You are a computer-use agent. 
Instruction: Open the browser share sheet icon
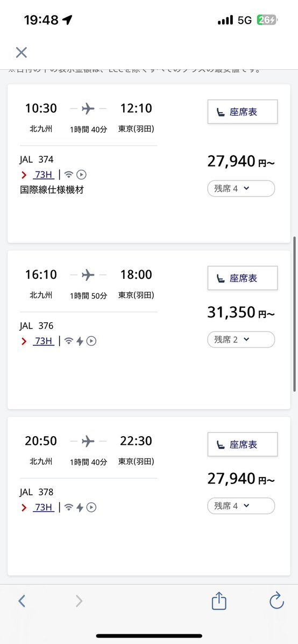click(x=219, y=600)
